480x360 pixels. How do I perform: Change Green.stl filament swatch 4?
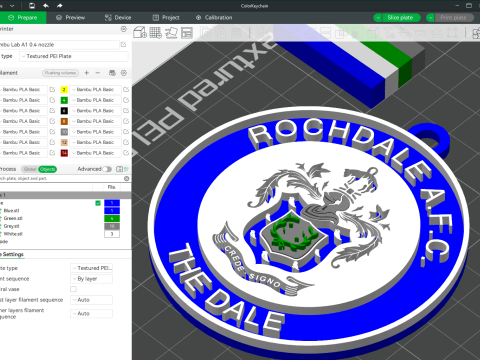coord(112,218)
